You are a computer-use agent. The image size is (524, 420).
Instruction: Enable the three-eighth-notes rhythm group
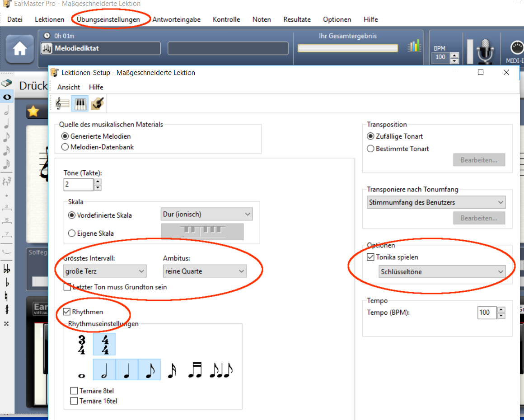tap(221, 370)
